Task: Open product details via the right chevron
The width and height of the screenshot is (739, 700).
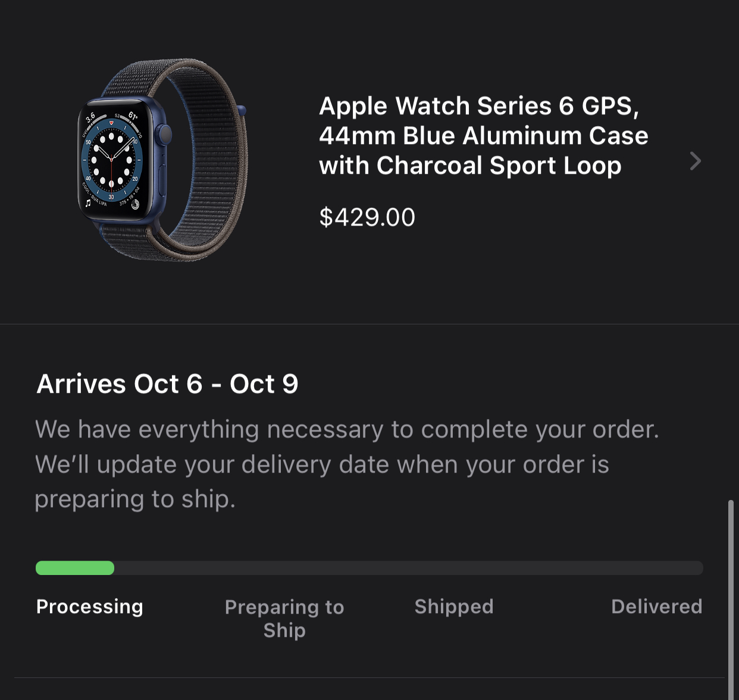Action: point(695,161)
